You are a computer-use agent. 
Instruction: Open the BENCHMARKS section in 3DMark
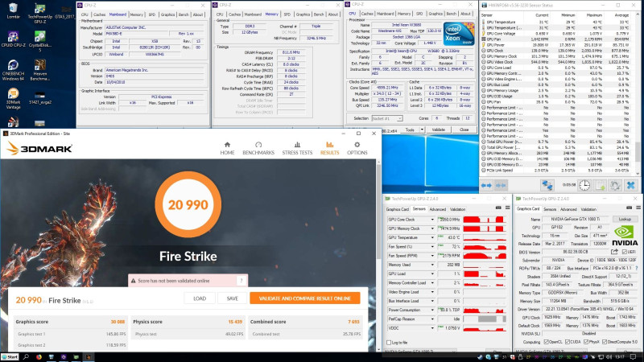click(258, 148)
